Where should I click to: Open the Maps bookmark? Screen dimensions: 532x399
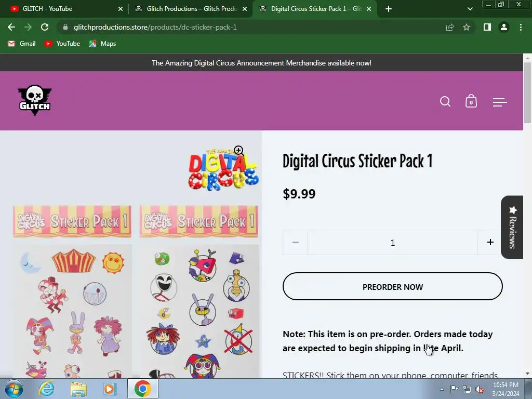point(102,44)
